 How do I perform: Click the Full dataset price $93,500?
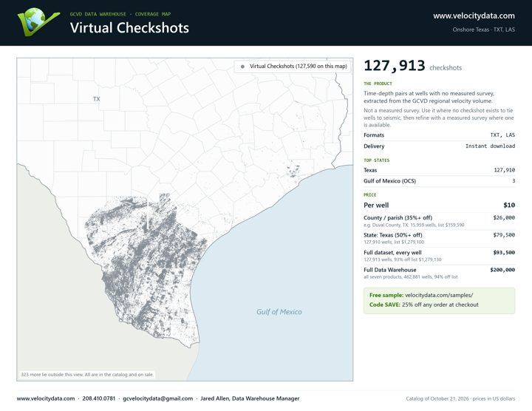504,253
